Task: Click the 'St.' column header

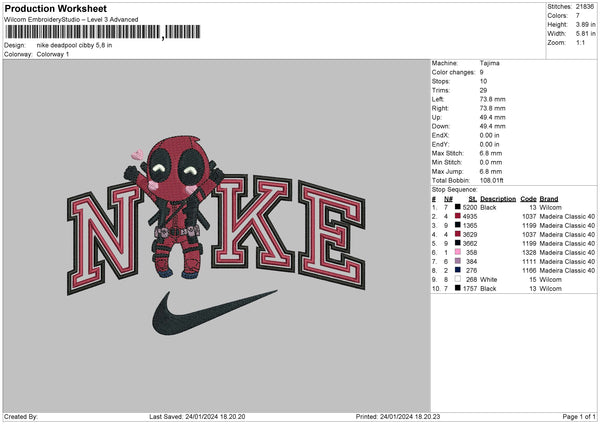Action: pos(473,199)
